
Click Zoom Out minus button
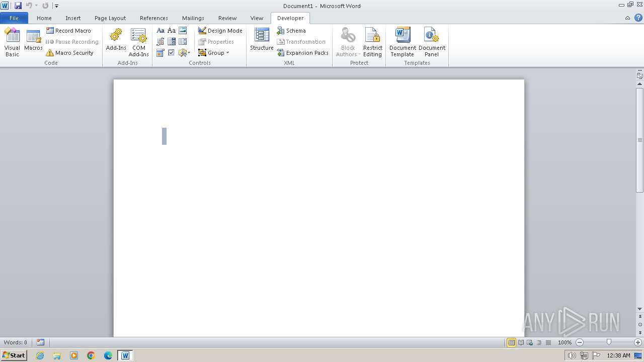580,342
